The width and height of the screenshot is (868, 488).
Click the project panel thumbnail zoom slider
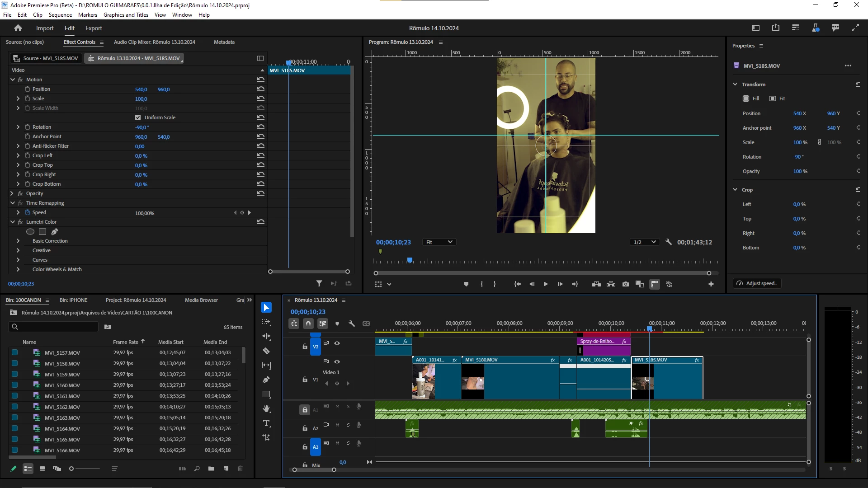[x=71, y=469]
